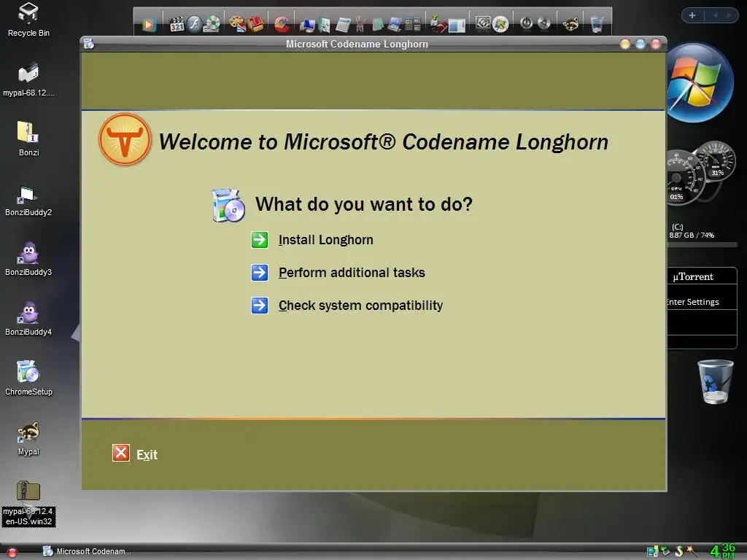Open My Computer monitor dock icon
The width and height of the screenshot is (747, 560).
coord(307,24)
